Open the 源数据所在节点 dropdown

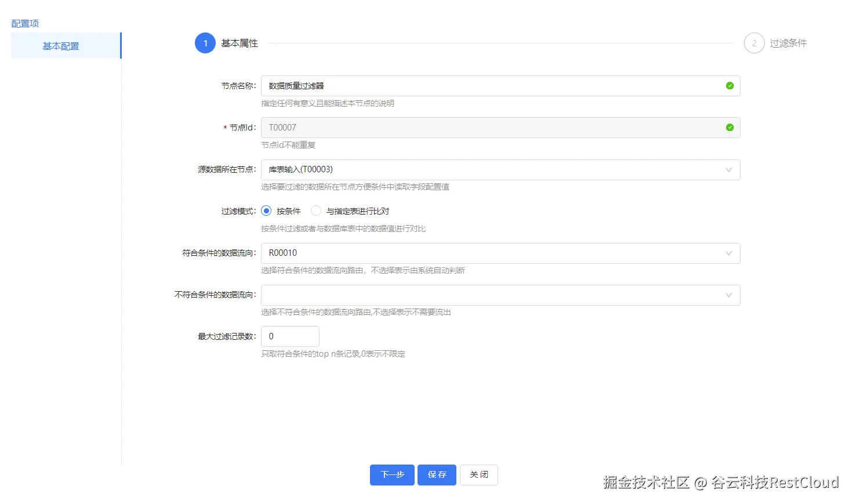[500, 170]
